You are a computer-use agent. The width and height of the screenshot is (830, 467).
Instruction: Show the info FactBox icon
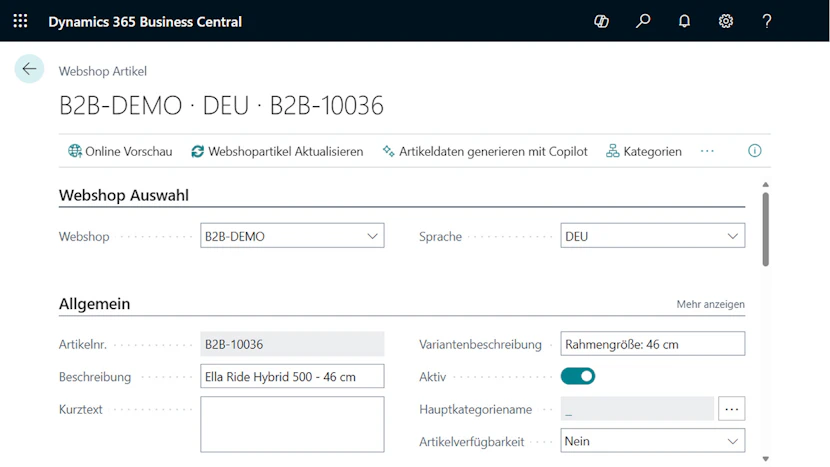coord(754,151)
